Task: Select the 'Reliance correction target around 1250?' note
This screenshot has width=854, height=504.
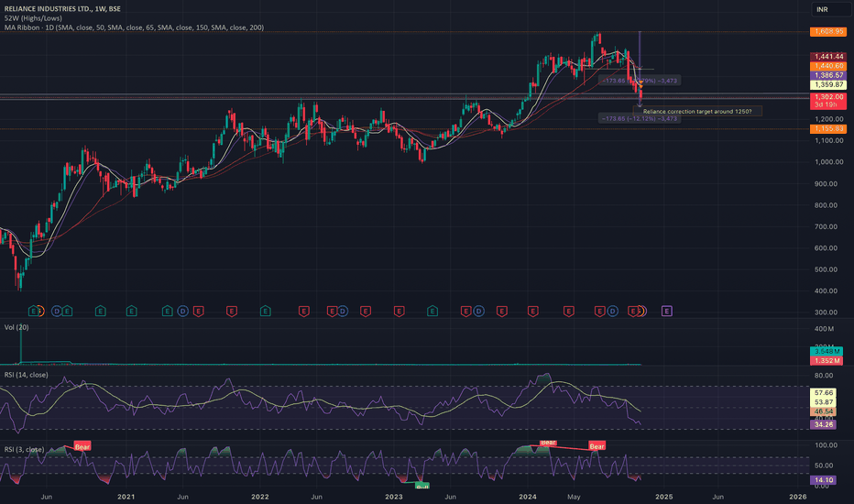Action: pos(697,111)
